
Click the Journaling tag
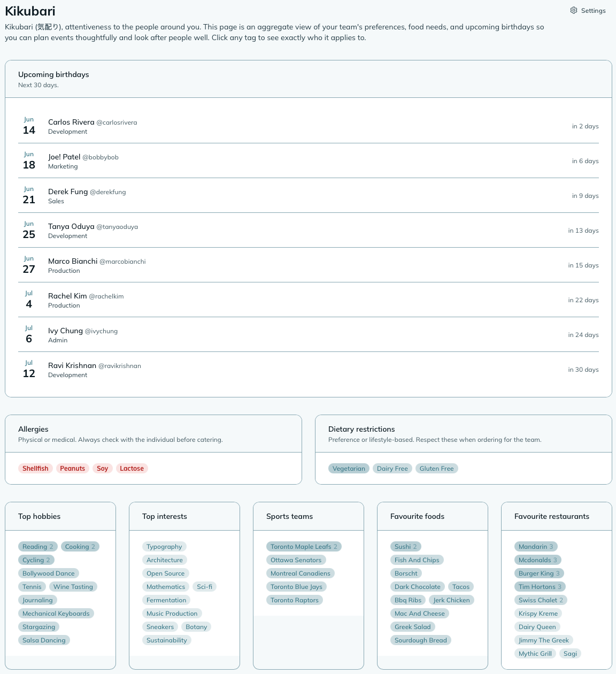click(x=37, y=600)
